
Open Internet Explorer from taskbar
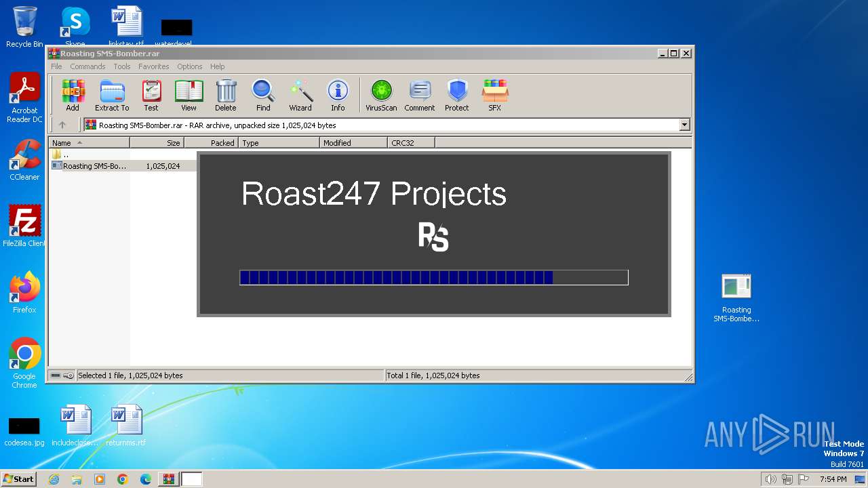(x=54, y=479)
